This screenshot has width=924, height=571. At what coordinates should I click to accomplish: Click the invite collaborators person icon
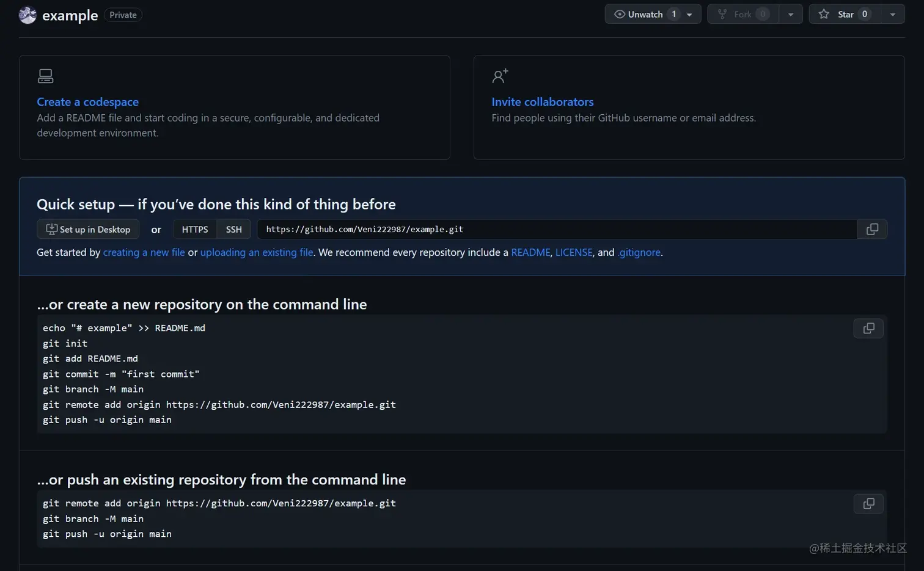[x=500, y=76]
